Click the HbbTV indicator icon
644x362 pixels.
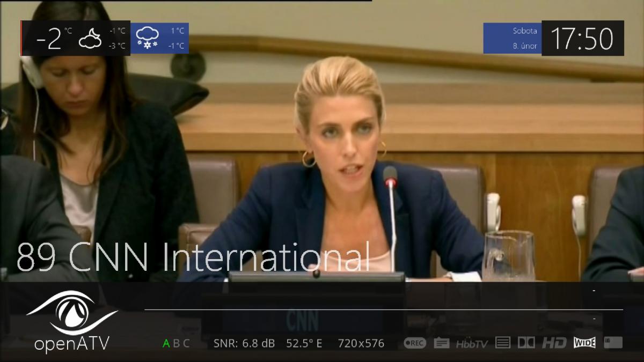(x=472, y=344)
